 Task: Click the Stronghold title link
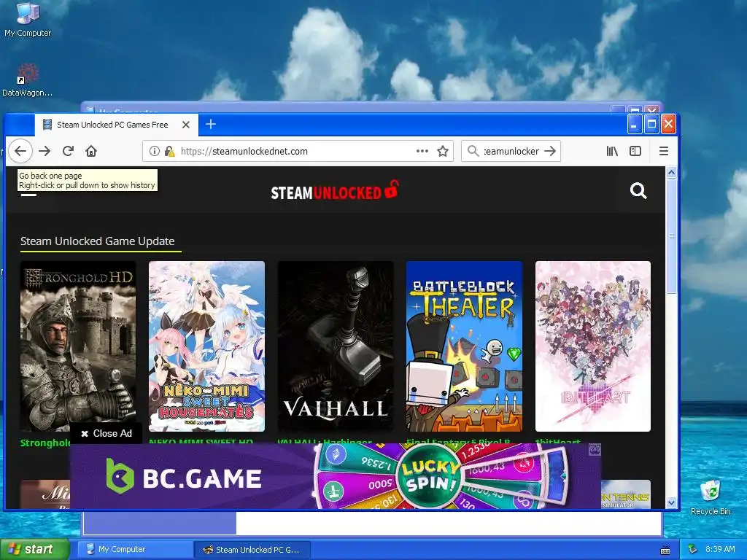point(45,443)
